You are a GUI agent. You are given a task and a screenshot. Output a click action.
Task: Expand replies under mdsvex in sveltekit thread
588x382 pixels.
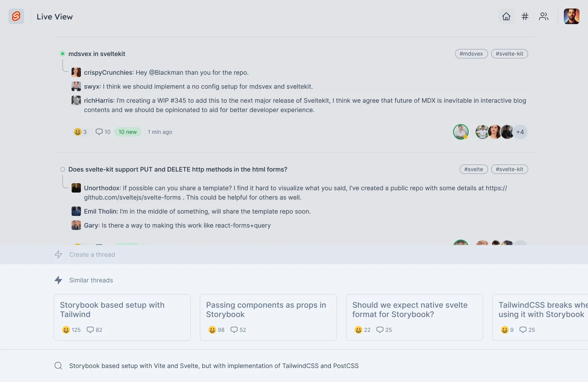[x=97, y=54]
